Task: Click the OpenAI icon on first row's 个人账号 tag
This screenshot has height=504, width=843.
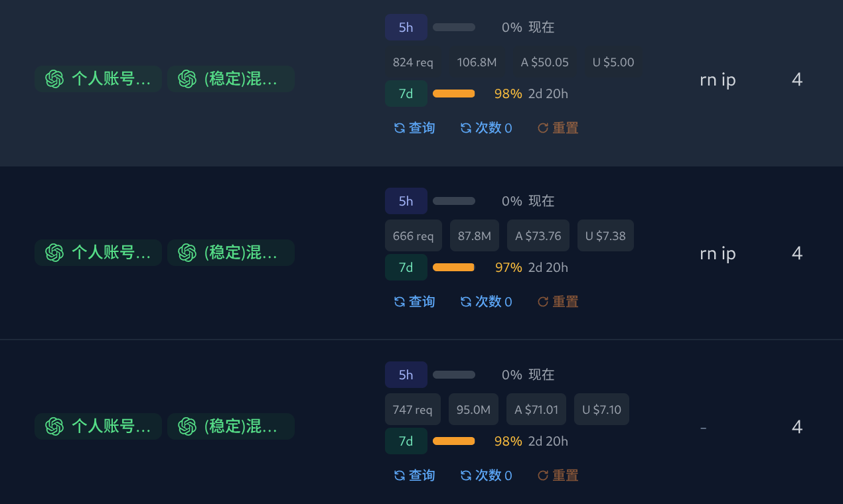Action: [54, 79]
